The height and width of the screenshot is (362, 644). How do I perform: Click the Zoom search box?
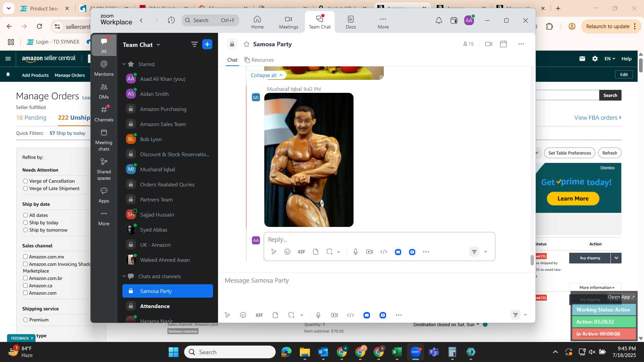click(x=210, y=20)
